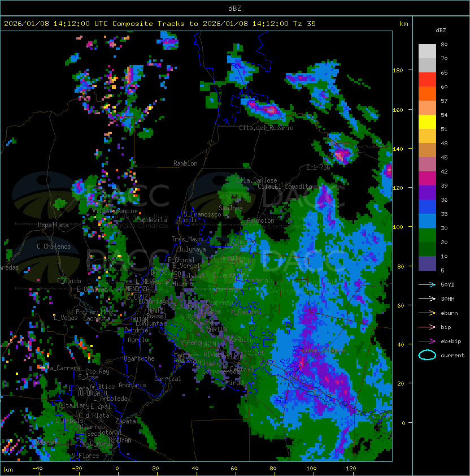Select the light gray 70-80 dBZ swatch
The height and width of the screenshot is (476, 470).
pos(427,51)
